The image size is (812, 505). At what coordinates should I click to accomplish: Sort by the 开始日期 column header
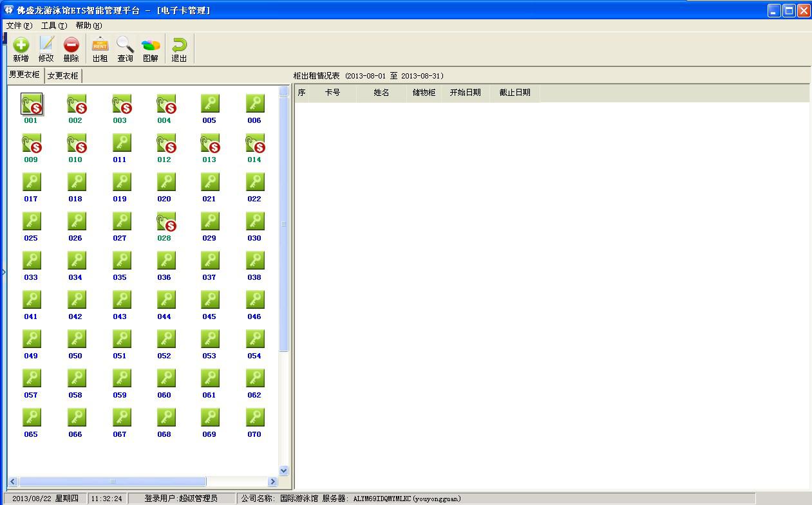(x=465, y=93)
